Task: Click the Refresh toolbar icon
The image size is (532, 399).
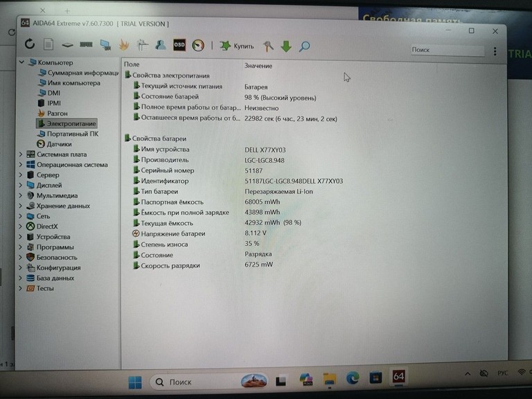Action: (x=30, y=44)
